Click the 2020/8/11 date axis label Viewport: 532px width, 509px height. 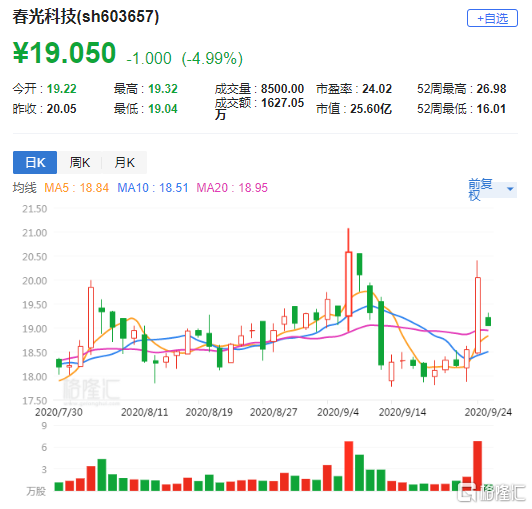point(145,412)
